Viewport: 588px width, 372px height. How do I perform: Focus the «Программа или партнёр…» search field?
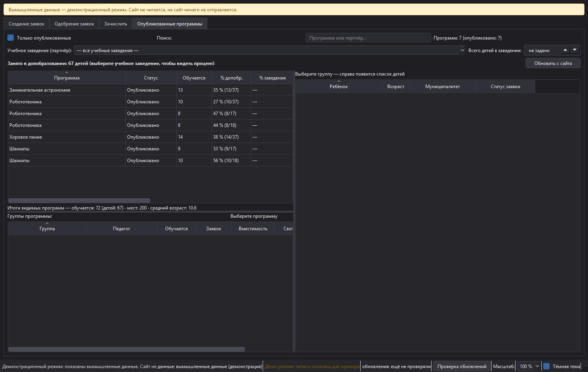pyautogui.click(x=368, y=38)
